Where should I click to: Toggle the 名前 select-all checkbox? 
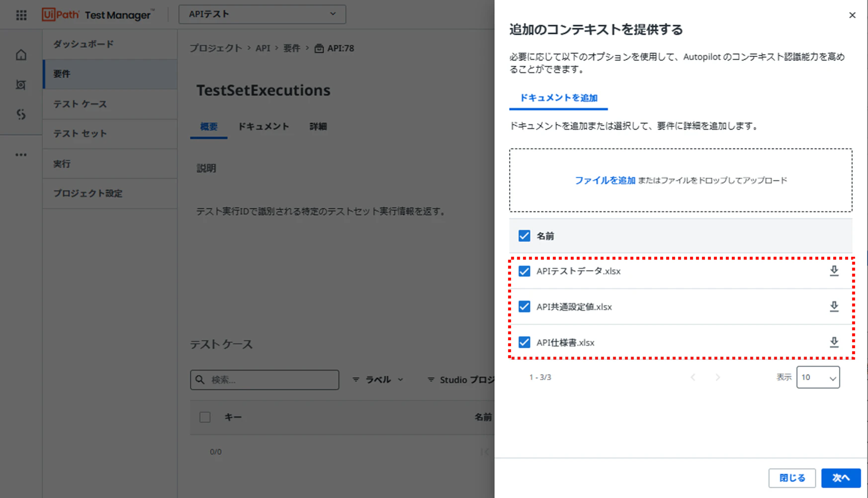tap(524, 236)
